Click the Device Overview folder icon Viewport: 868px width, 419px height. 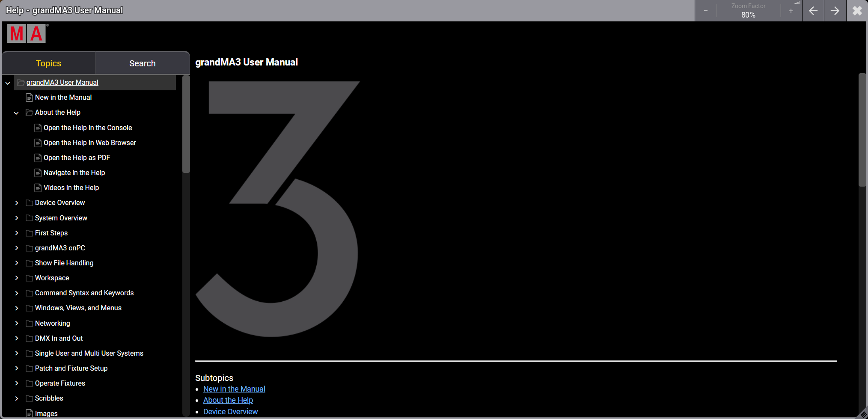30,203
